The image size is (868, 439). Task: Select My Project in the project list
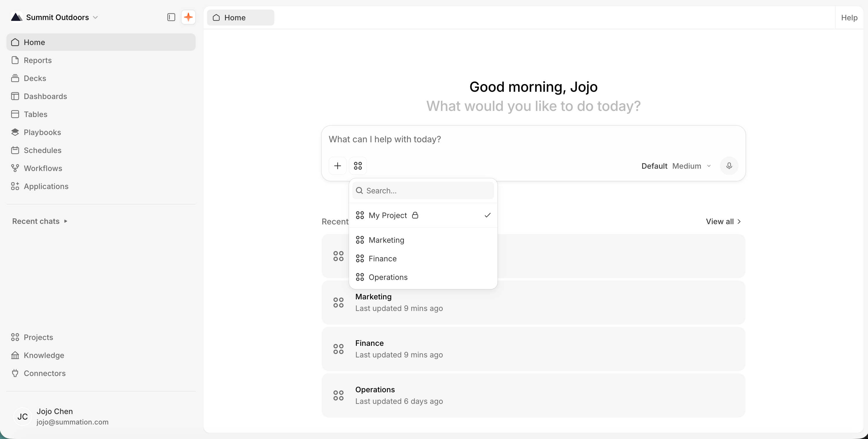(423, 215)
